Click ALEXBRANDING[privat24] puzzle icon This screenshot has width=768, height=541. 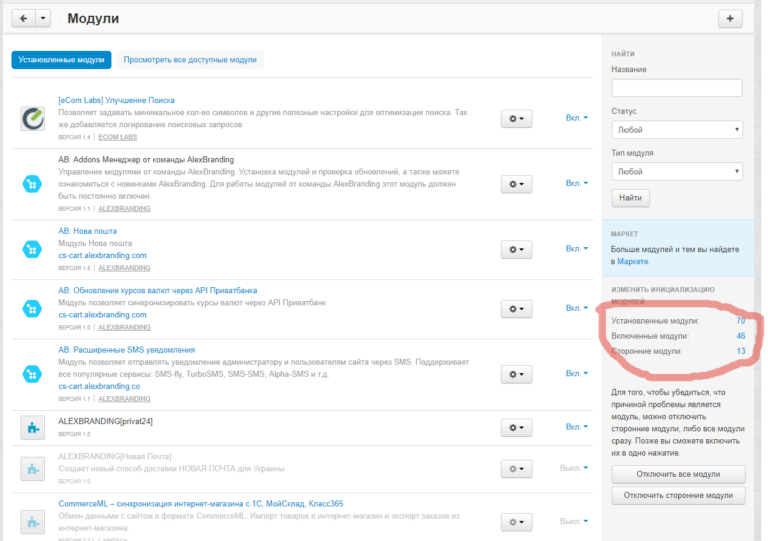(x=33, y=428)
